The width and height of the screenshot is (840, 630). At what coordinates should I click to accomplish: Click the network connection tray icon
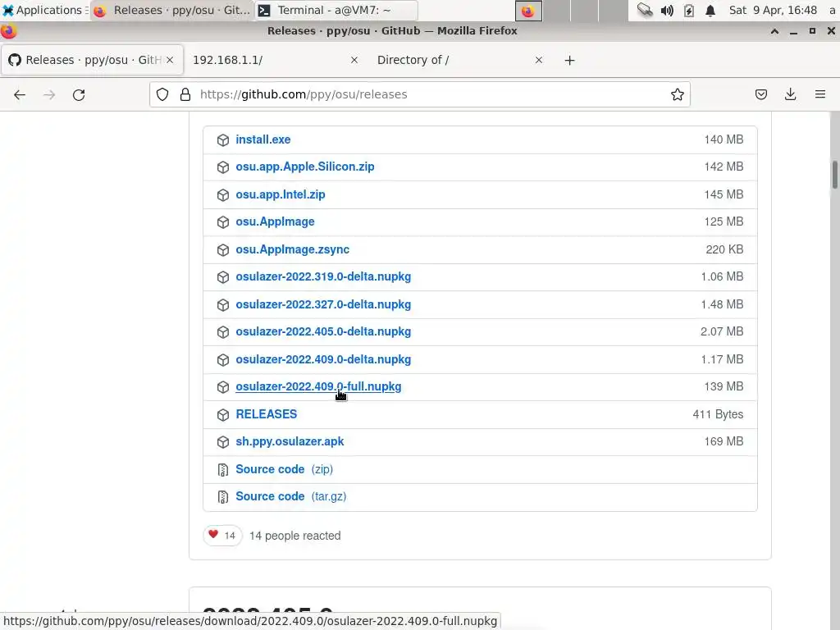point(645,10)
